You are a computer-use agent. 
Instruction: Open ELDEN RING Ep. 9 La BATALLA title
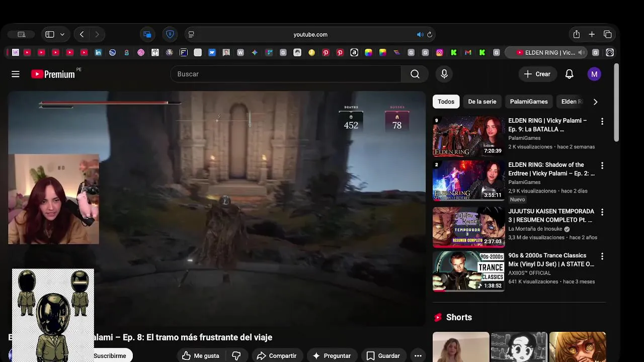coord(547,125)
